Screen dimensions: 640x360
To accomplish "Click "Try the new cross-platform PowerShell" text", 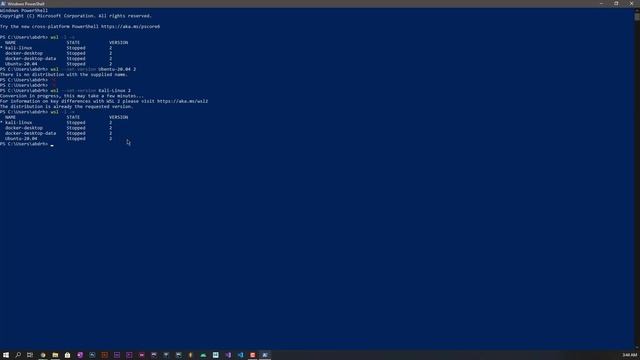I will [x=49, y=27].
